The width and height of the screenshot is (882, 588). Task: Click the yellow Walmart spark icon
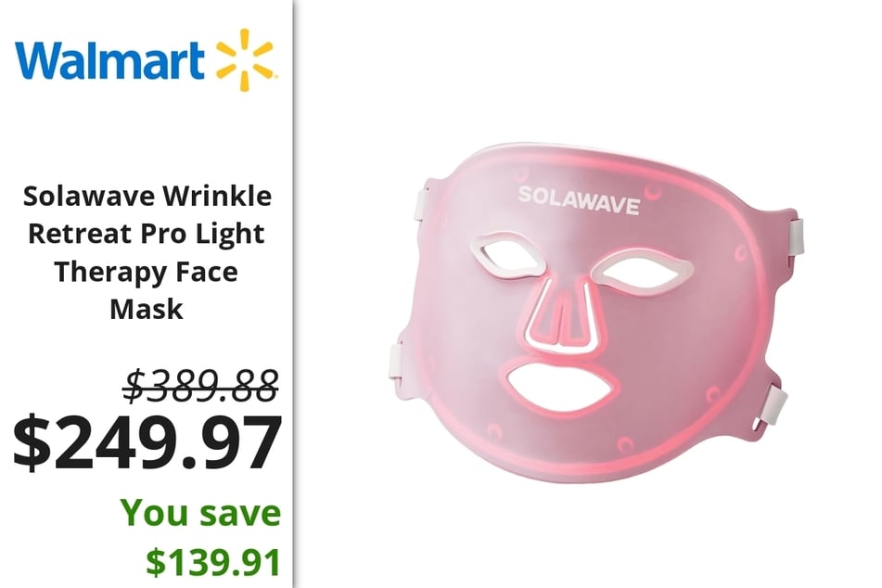point(245,59)
